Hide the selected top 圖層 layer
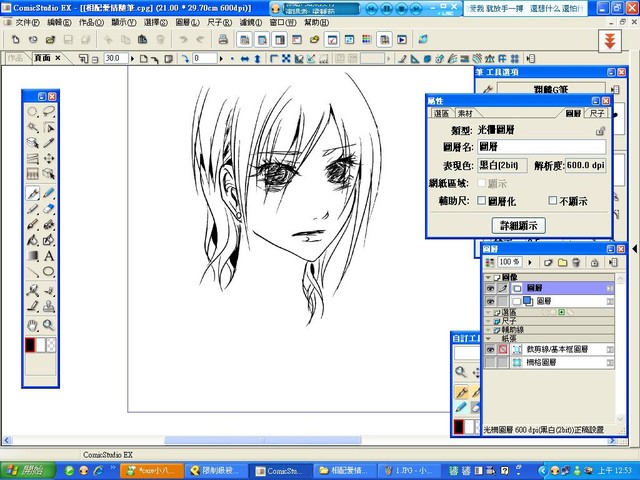 tap(490, 288)
